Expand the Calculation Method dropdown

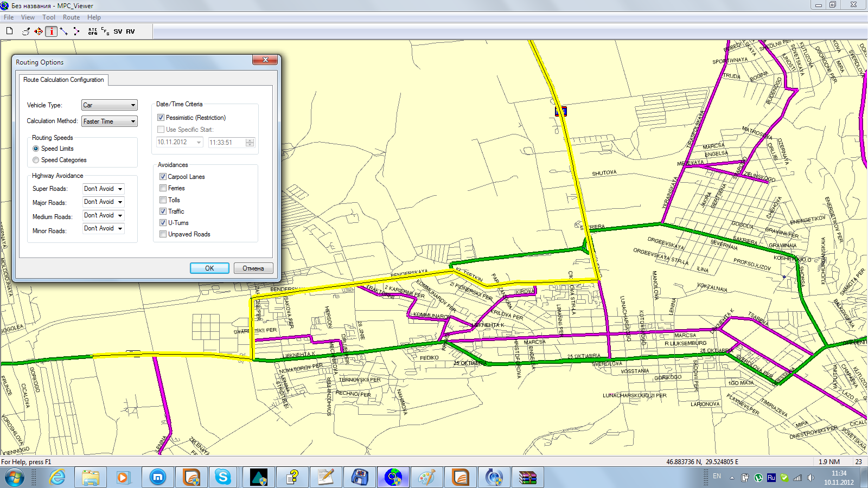coord(109,121)
